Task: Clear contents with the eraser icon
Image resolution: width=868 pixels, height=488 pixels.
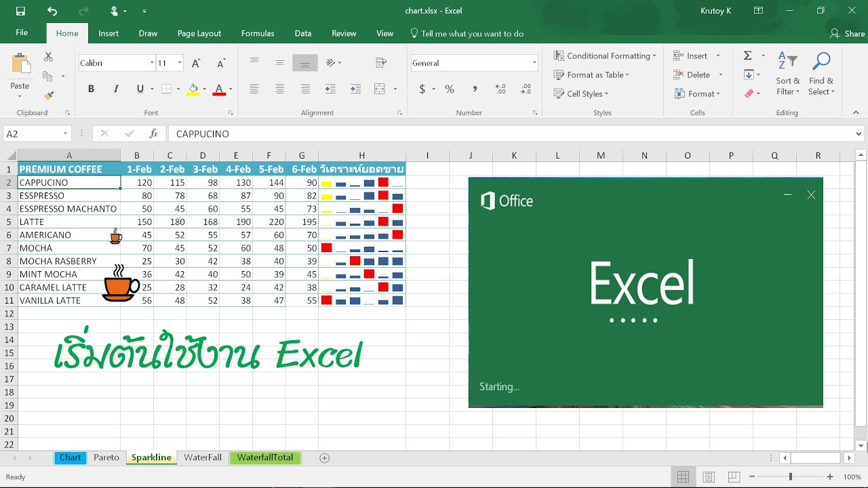Action: [x=749, y=94]
